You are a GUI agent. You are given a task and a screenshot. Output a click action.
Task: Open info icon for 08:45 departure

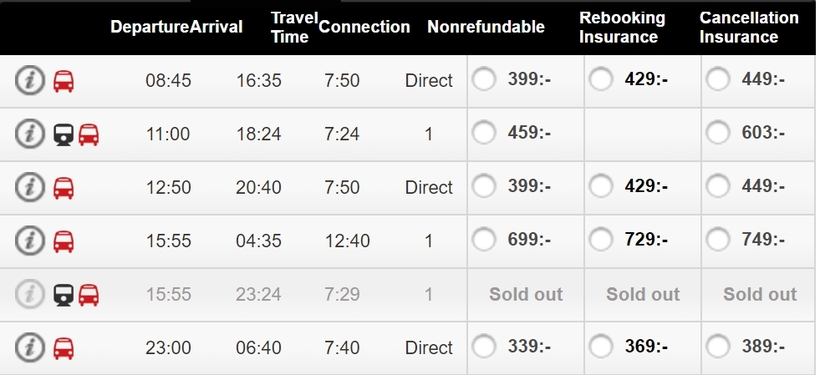(29, 81)
